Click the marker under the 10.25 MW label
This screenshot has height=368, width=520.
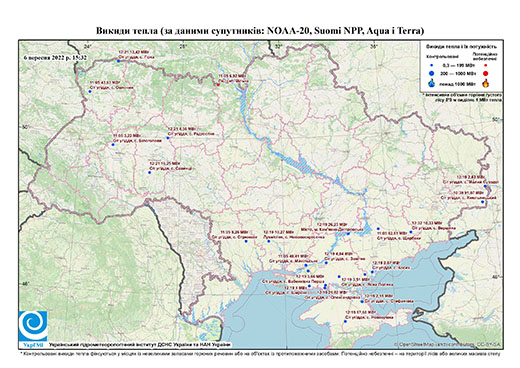(149, 172)
